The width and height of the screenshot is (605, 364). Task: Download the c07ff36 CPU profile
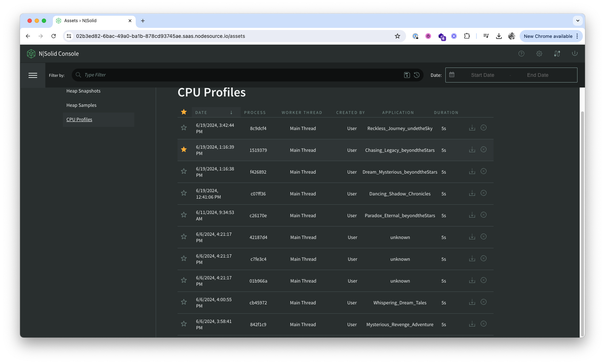pos(472,193)
